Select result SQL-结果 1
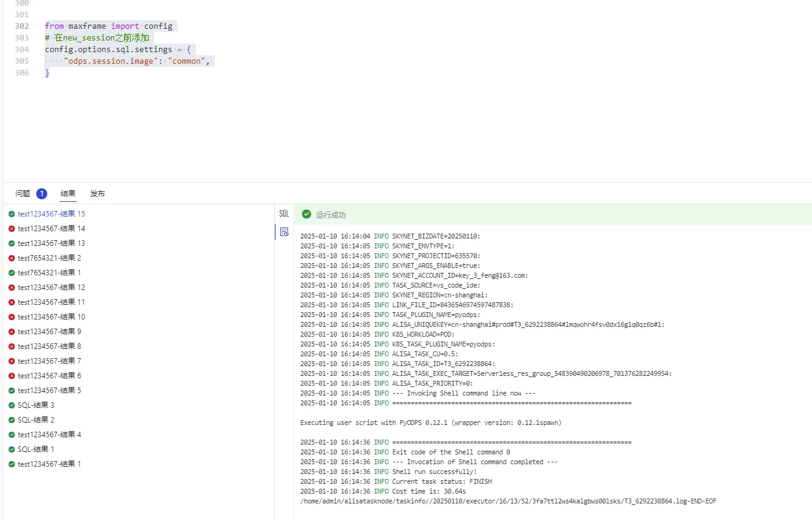Viewport: 812px width, 520px height. pos(36,449)
